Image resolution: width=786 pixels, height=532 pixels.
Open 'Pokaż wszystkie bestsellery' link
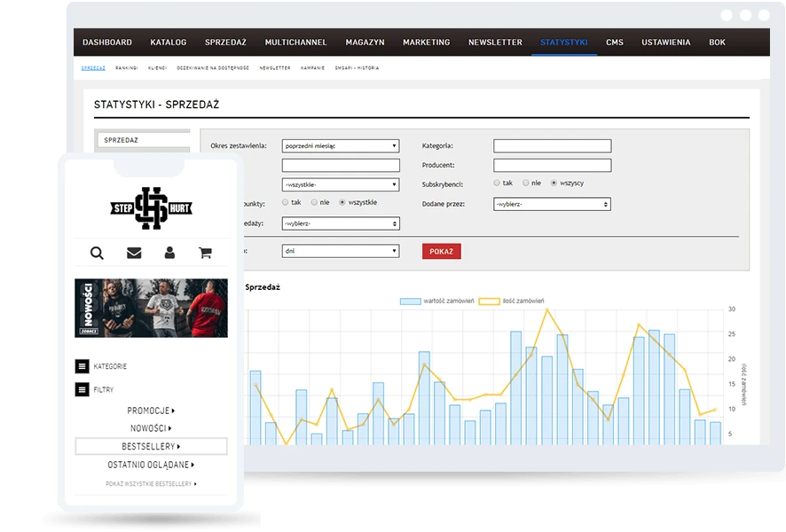151,484
